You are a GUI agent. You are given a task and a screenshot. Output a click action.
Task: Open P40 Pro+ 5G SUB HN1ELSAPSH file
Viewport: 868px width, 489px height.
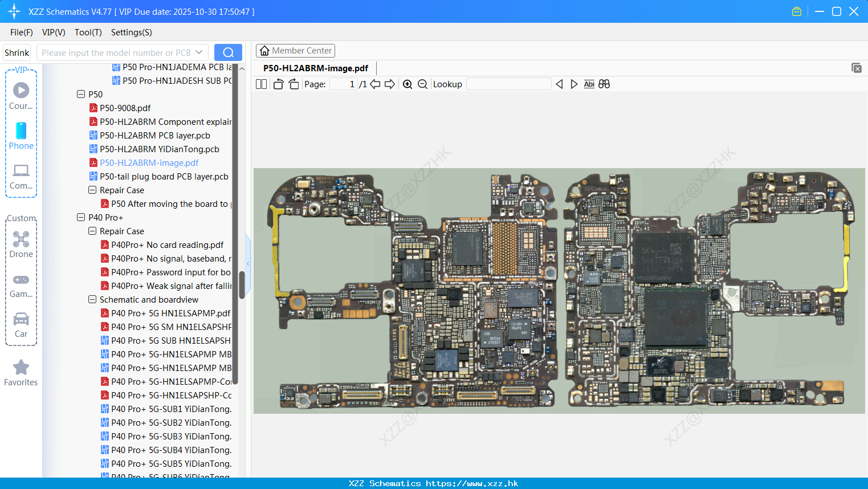coord(166,340)
